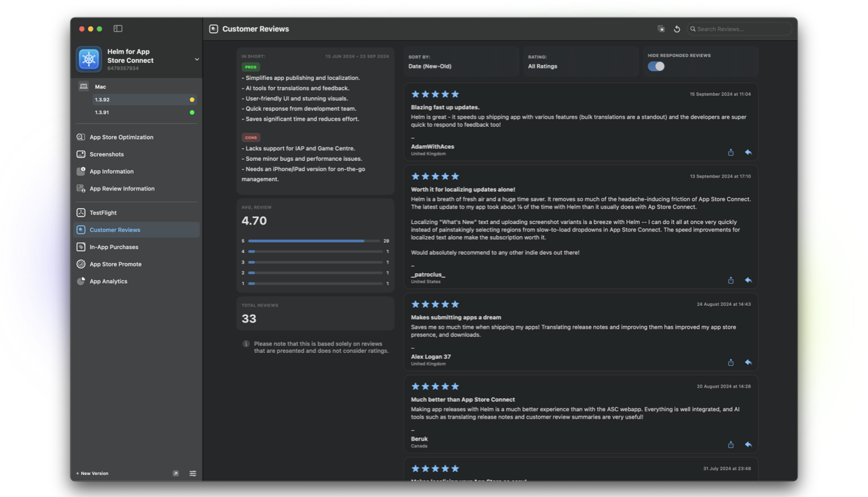Click green status dot for 1.3.91
This screenshot has height=497, width=868.
[192, 113]
